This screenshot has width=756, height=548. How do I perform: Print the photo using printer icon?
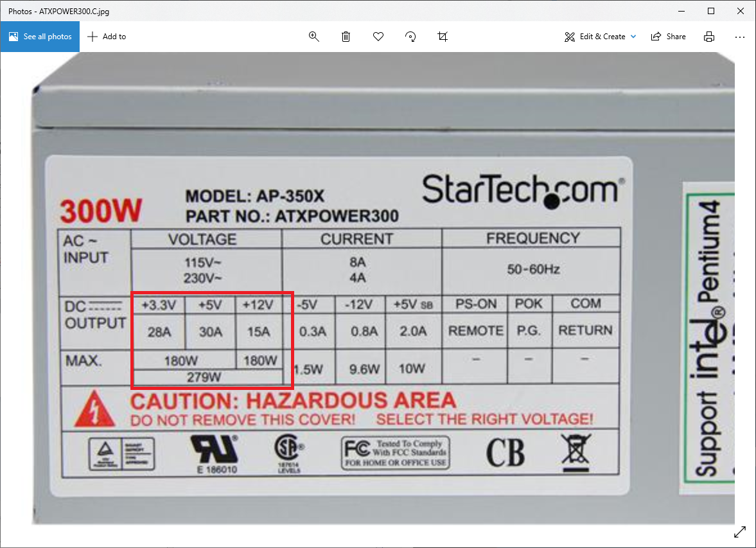tap(708, 37)
